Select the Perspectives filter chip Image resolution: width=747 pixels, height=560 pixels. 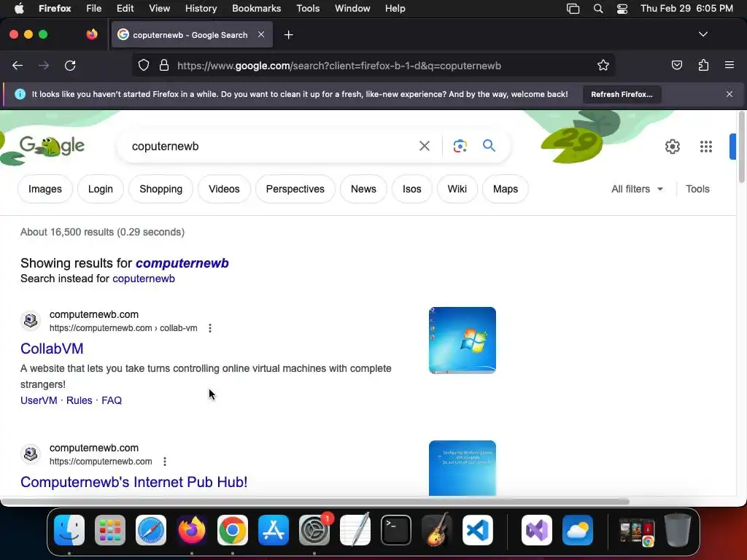(x=295, y=189)
